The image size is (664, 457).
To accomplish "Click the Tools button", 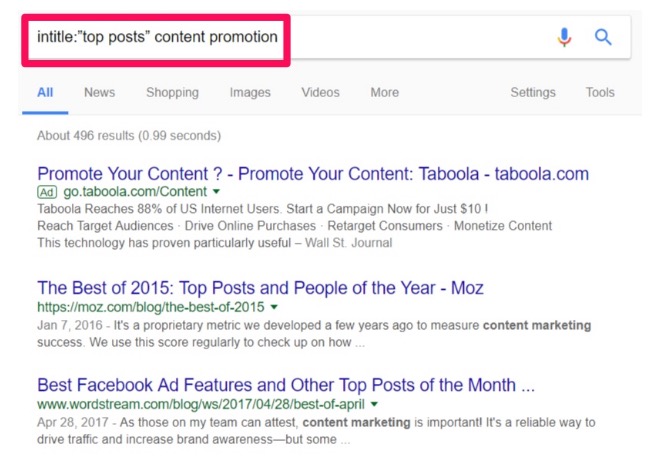I will point(600,92).
